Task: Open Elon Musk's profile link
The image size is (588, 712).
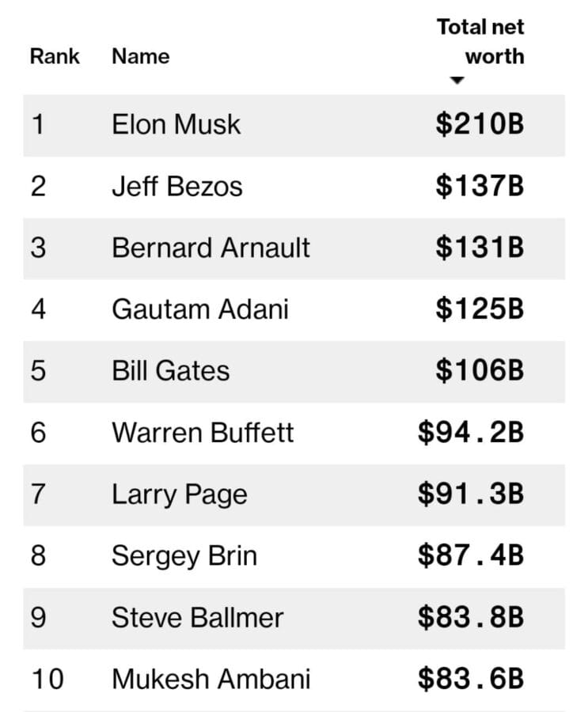Action: [x=176, y=124]
